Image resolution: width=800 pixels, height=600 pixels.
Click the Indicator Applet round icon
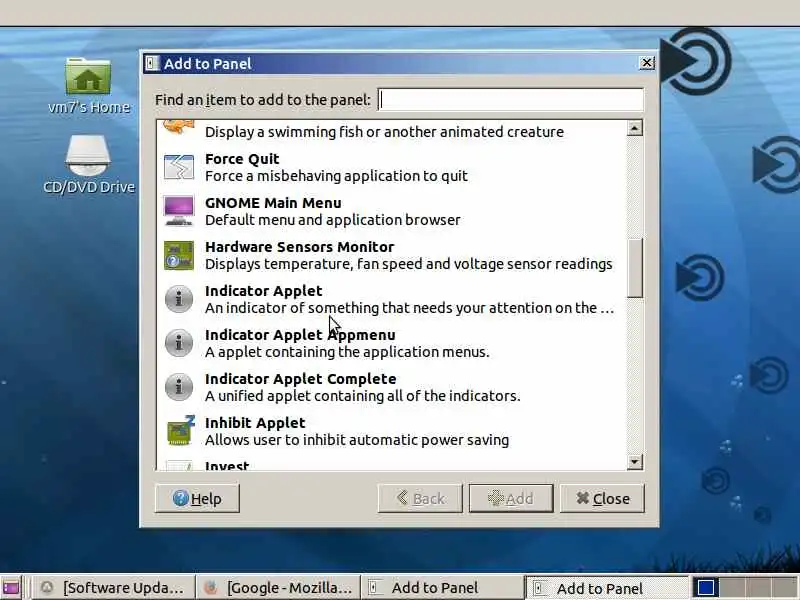179,299
